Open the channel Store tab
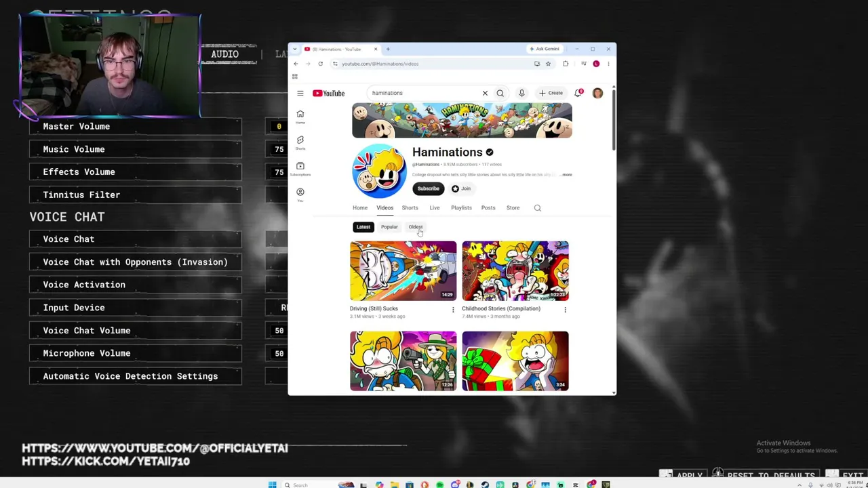This screenshot has height=488, width=868. click(x=513, y=208)
